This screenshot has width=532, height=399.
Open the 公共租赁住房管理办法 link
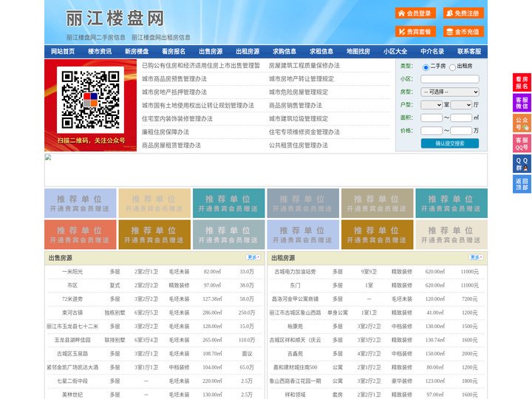click(x=299, y=146)
